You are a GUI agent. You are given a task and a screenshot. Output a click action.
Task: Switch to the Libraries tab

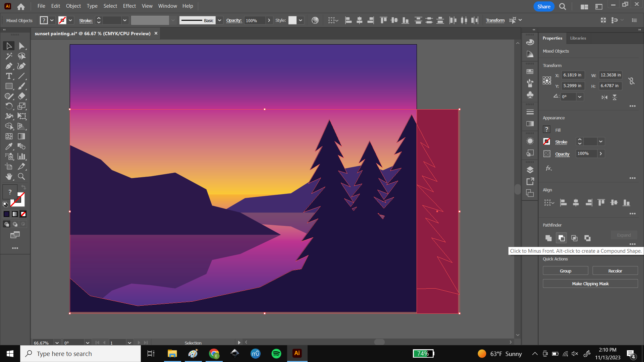point(578,38)
